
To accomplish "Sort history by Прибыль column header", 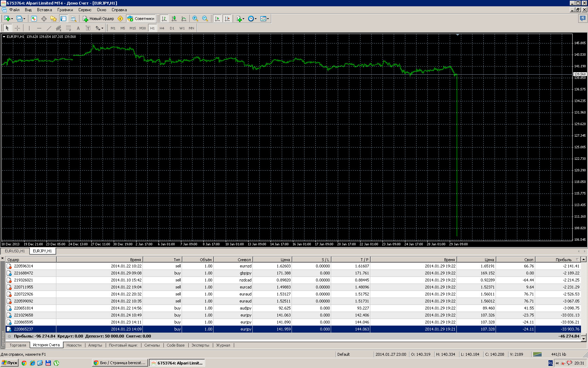I will coord(563,260).
